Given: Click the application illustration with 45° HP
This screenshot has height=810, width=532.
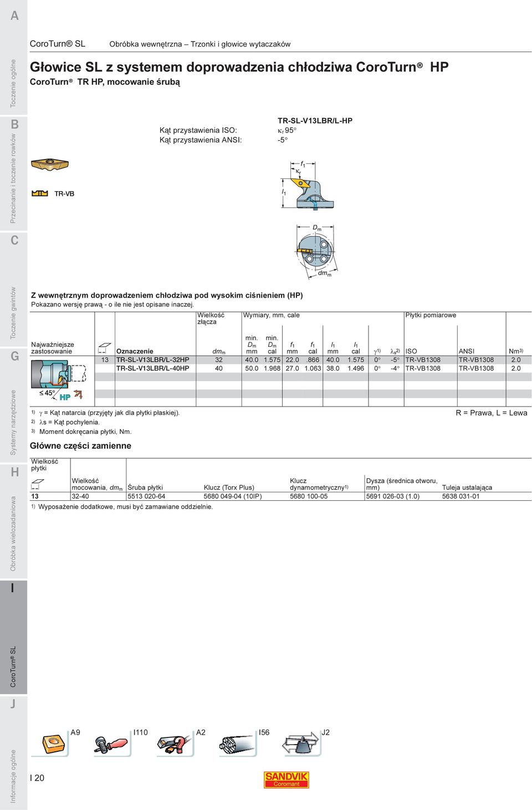Looking at the screenshot, I should (58, 380).
